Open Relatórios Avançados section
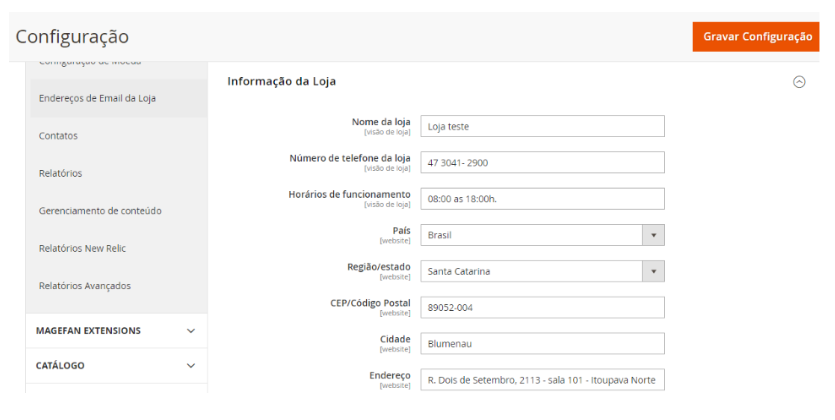This screenshot has height=420, width=835. [x=84, y=286]
